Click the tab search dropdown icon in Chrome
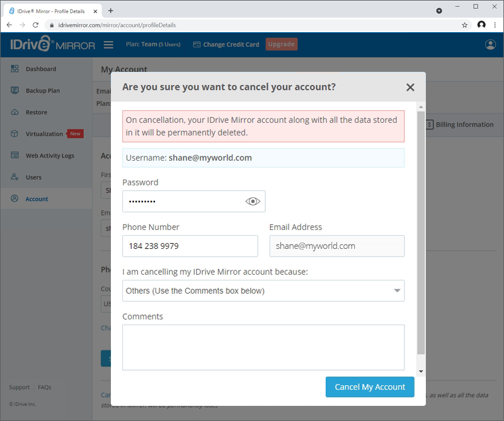This screenshot has height=421, width=504. [439, 11]
